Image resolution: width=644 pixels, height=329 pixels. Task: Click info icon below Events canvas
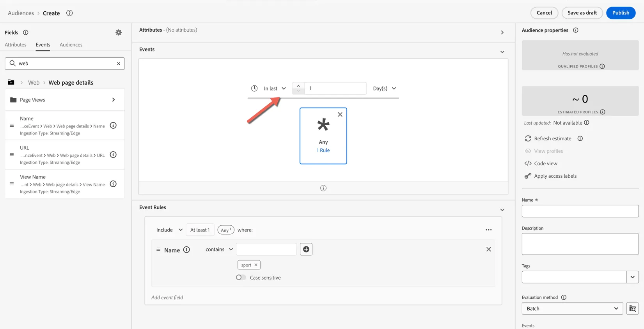[323, 188]
